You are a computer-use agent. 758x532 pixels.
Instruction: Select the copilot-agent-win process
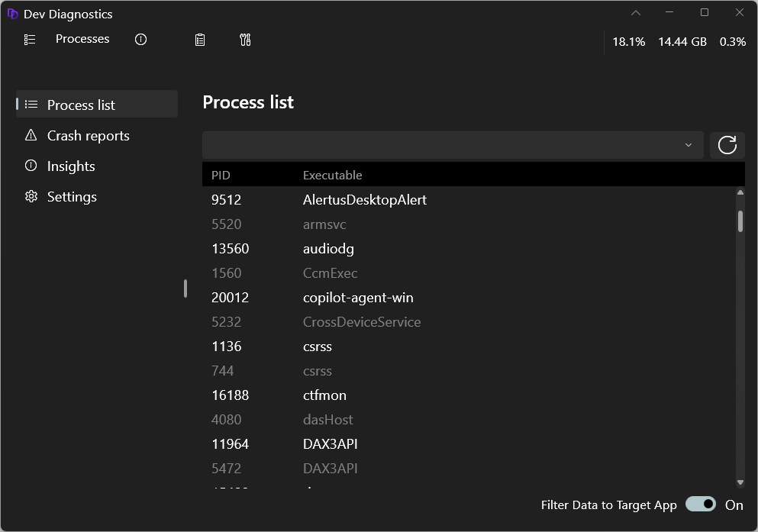click(469, 297)
